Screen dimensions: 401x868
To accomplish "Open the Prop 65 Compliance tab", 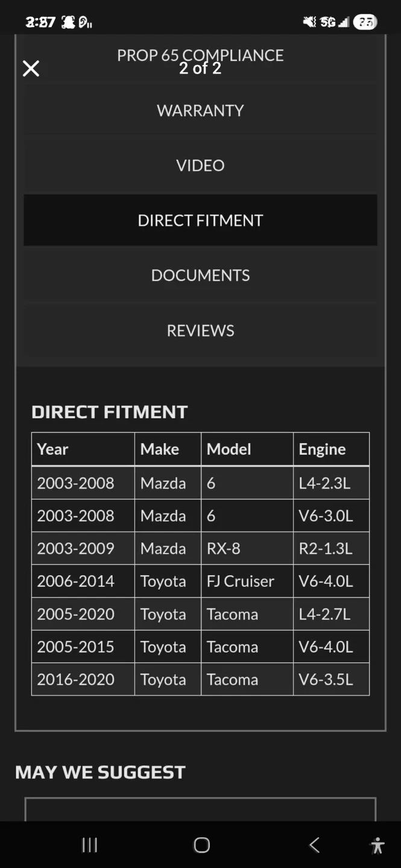I will 200,55.
